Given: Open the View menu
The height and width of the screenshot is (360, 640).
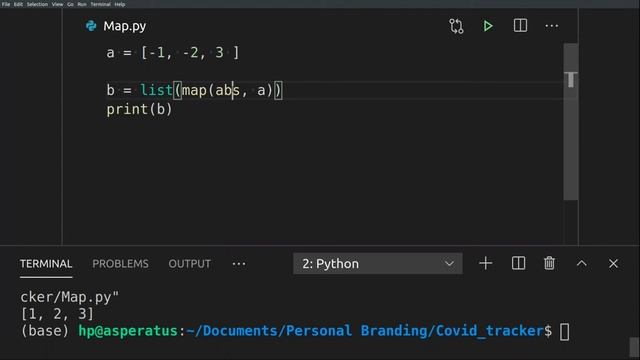Looking at the screenshot, I should 57,4.
